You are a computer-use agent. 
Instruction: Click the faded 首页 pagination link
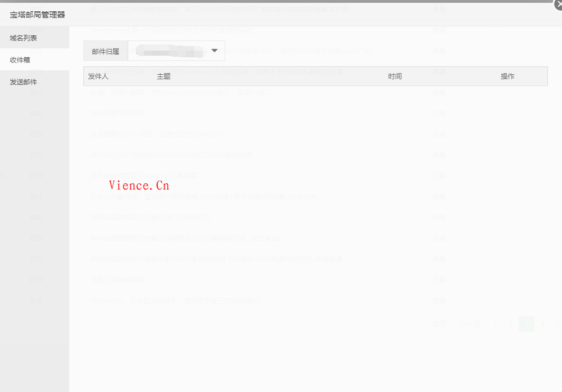coord(439,324)
